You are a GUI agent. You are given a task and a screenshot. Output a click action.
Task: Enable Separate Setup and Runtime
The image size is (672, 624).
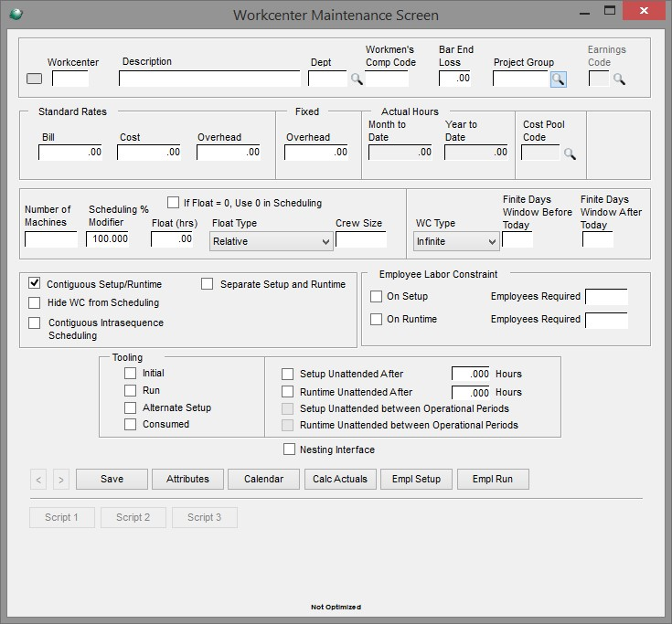click(207, 284)
